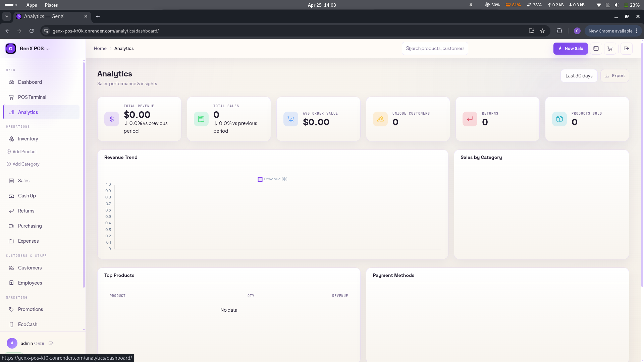Image resolution: width=644 pixels, height=362 pixels.
Task: Click the Unique Customers people icon
Action: [x=380, y=119]
